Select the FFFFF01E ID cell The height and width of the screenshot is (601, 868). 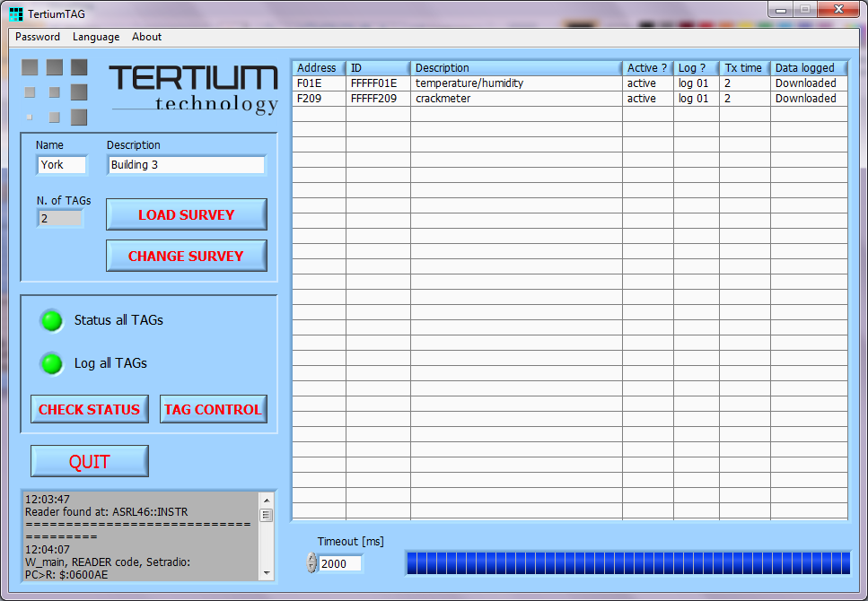(378, 83)
